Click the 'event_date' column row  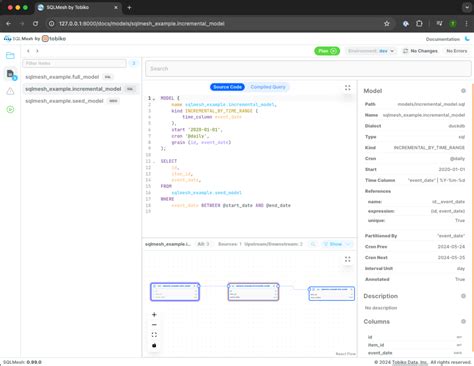click(x=415, y=353)
